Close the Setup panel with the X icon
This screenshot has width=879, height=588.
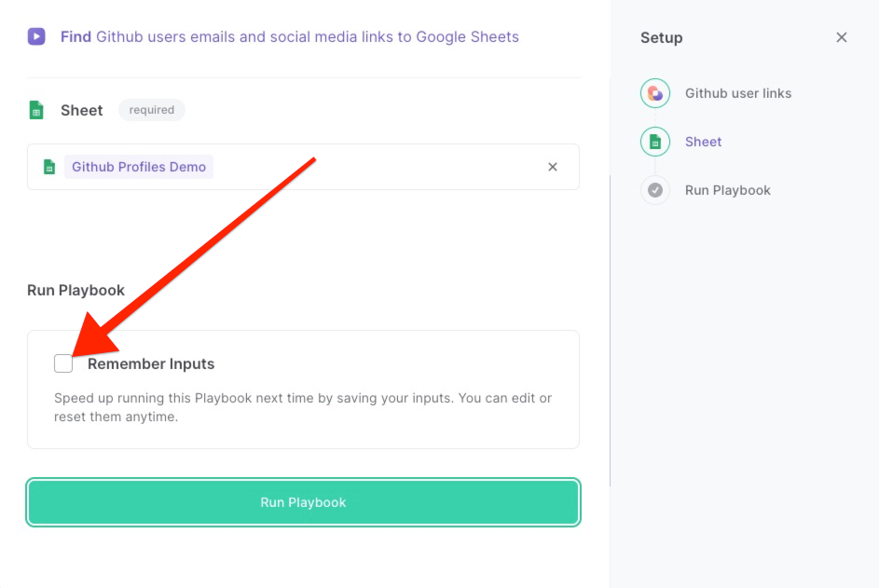point(842,37)
